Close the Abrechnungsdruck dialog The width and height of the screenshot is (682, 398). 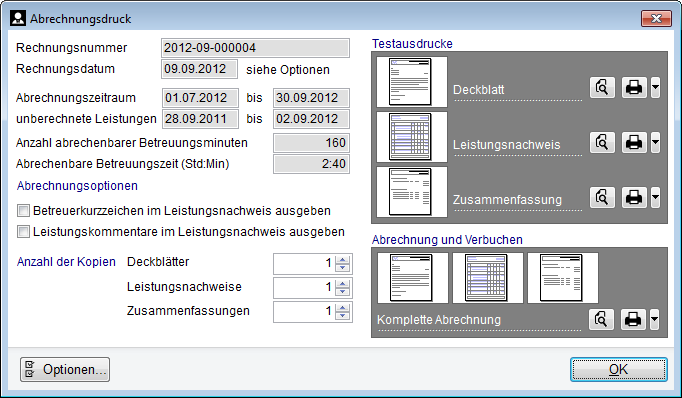[x=656, y=18]
